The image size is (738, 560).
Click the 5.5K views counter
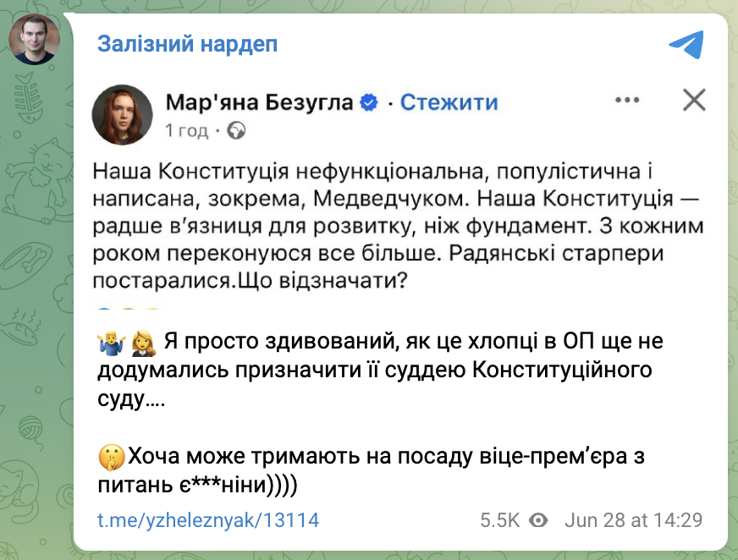[500, 519]
